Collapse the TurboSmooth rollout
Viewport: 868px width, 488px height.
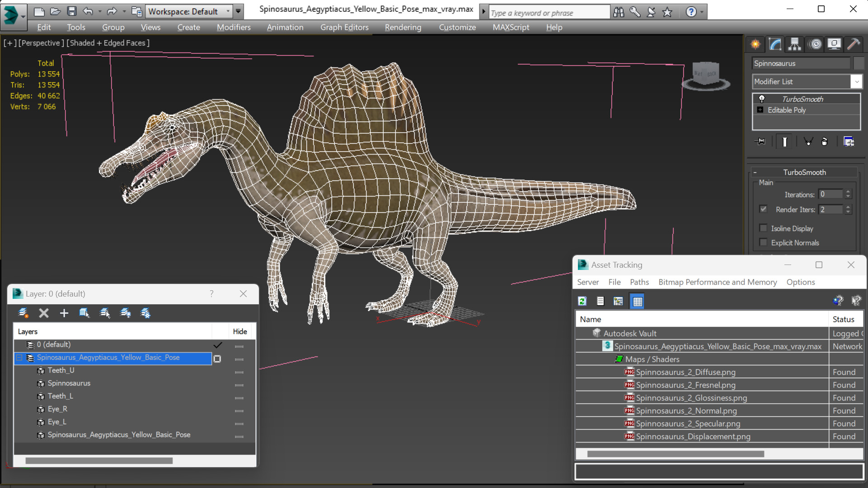coord(755,172)
